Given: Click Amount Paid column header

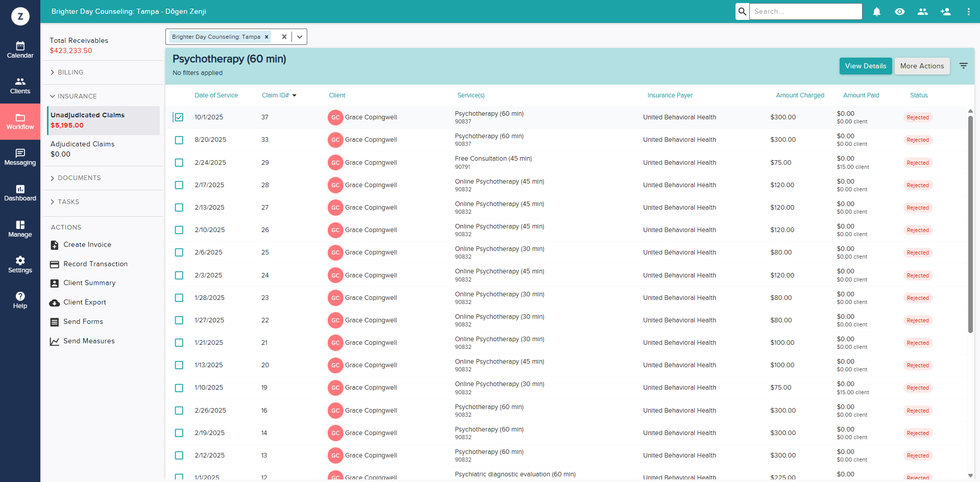Looking at the screenshot, I should pos(861,95).
